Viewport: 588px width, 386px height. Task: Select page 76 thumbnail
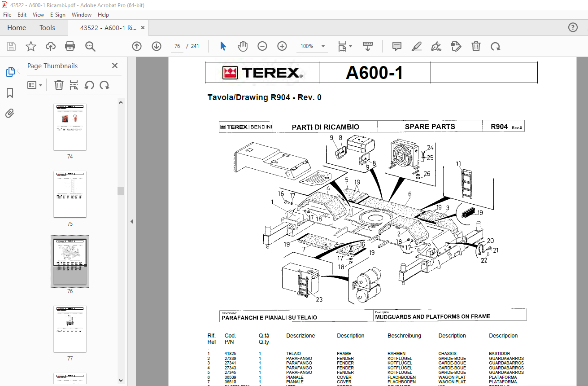70,261
